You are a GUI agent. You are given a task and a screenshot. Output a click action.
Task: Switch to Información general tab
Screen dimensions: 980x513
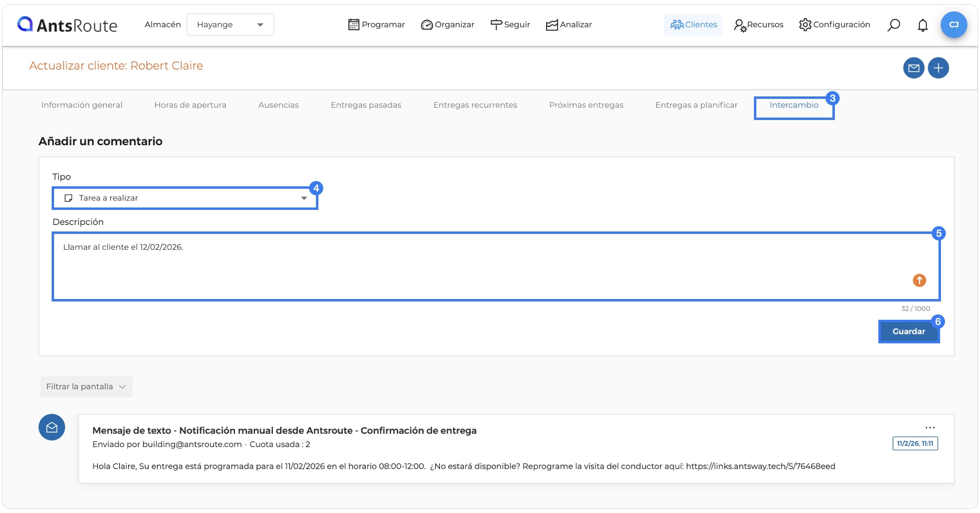[x=82, y=105]
